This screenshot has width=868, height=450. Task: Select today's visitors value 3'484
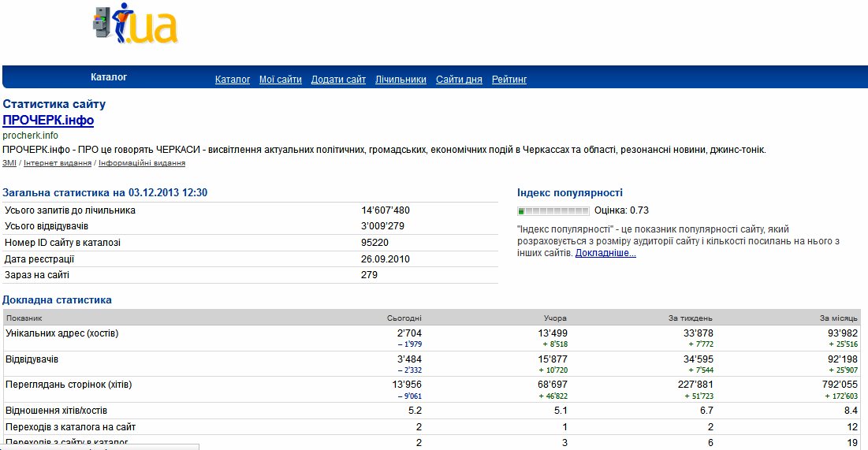(409, 359)
